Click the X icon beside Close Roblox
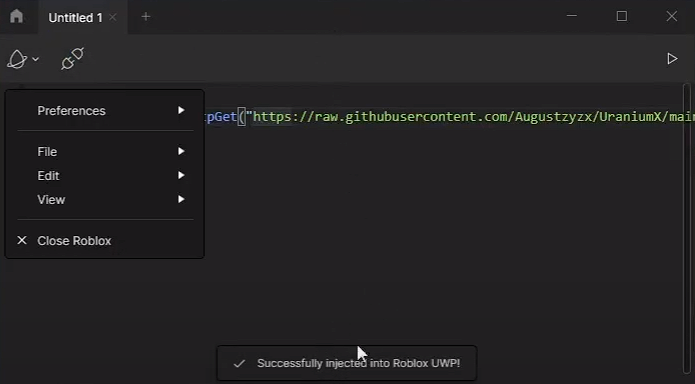 click(x=22, y=240)
